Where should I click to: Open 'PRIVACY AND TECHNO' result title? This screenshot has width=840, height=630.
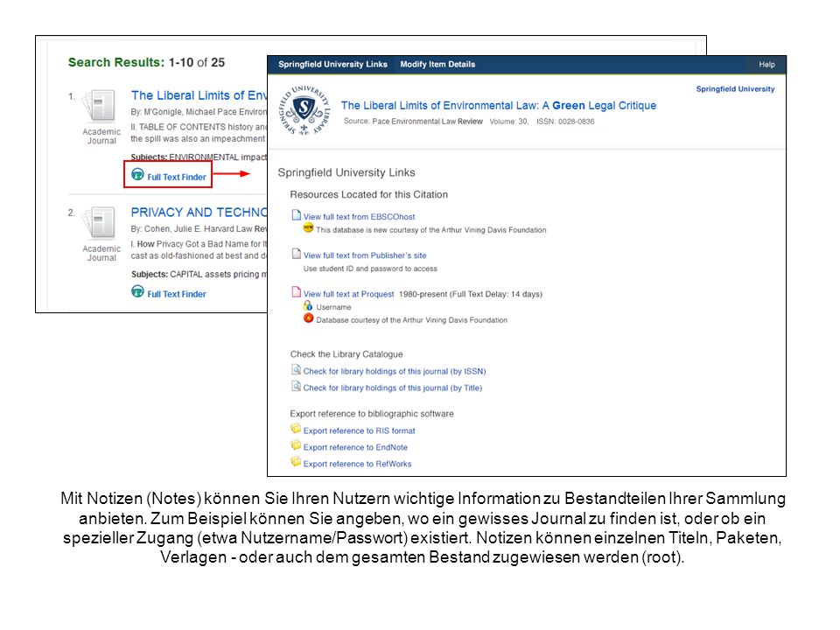coord(199,213)
